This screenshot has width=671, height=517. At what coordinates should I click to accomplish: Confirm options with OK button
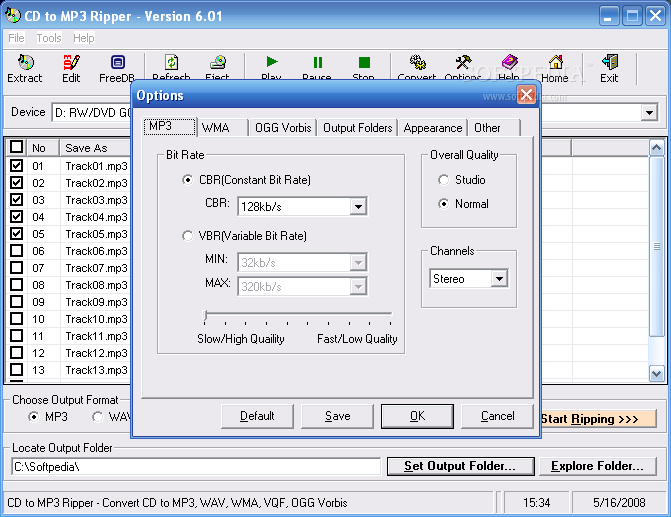click(x=417, y=416)
